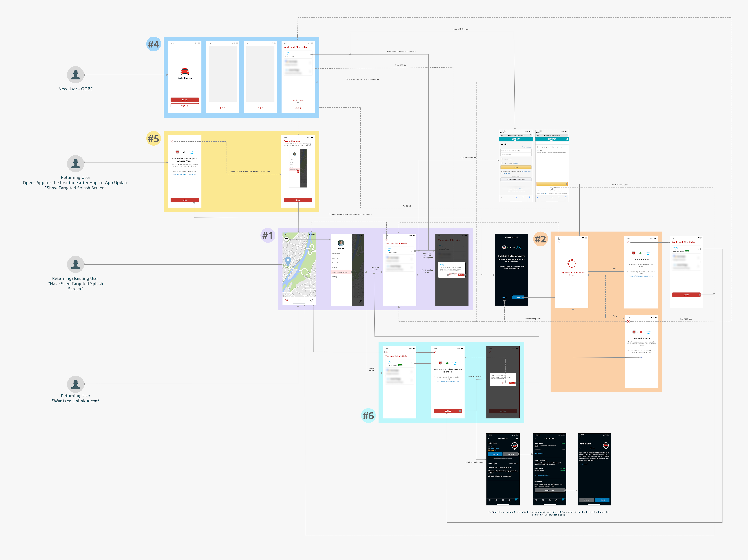Open the Devices tab icon in the Alexa app
Screen dimensions: 748x560
510,500
